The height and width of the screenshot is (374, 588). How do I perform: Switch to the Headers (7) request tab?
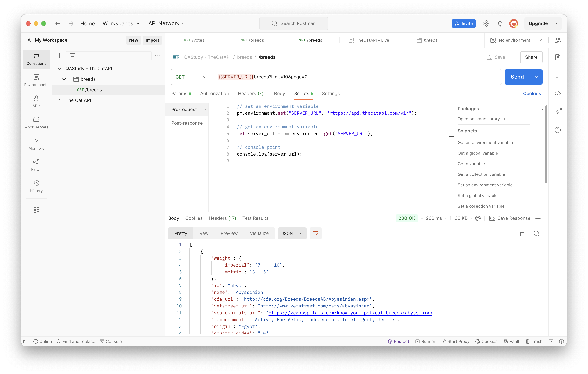250,94
